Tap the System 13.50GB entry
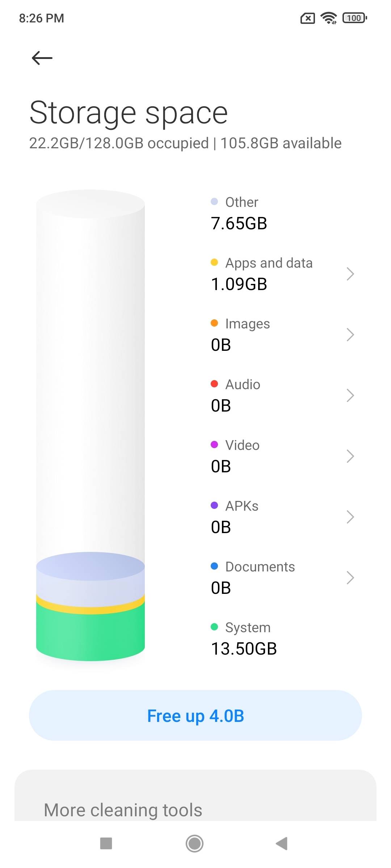This screenshot has width=391, height=868. (244, 638)
